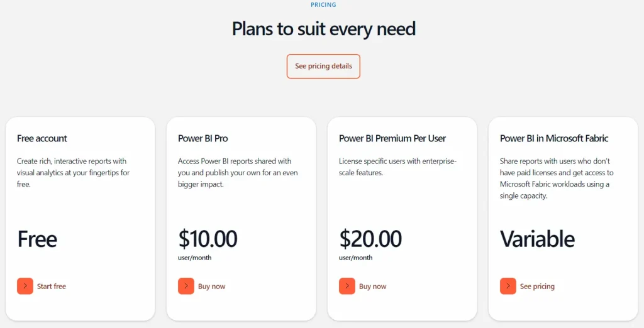Click the Power BI Premium Per User heading

point(392,138)
